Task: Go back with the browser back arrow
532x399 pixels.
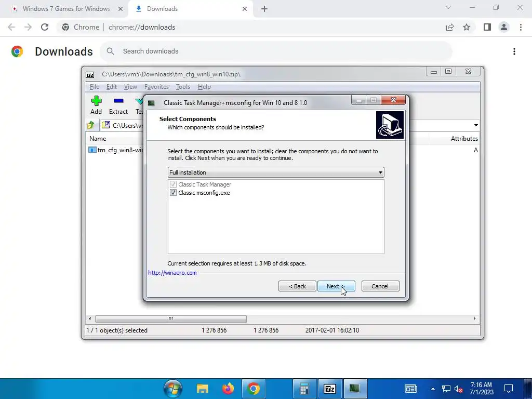Action: point(11,27)
